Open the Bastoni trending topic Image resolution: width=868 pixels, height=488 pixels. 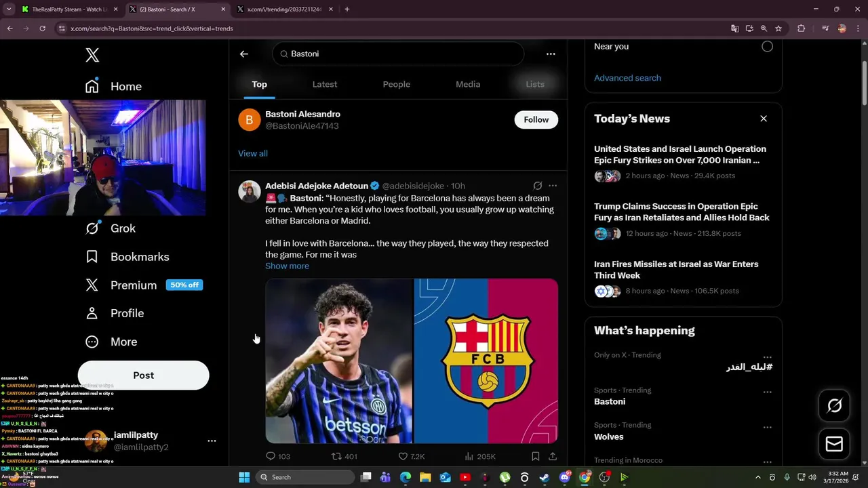click(x=610, y=401)
